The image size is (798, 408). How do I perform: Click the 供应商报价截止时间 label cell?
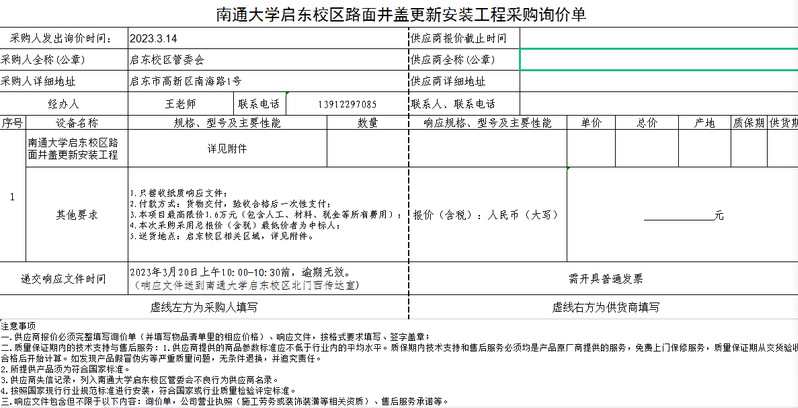(x=464, y=38)
